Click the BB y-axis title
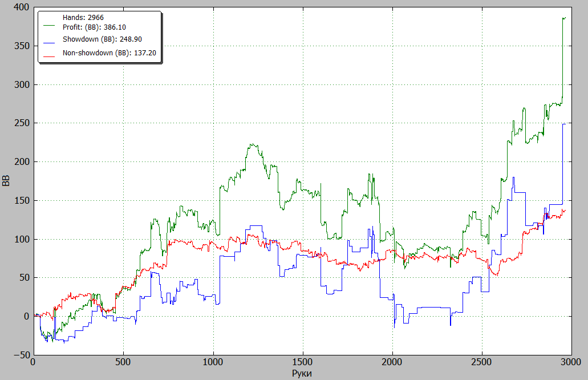Screen dimensions: 588x380 (6, 181)
